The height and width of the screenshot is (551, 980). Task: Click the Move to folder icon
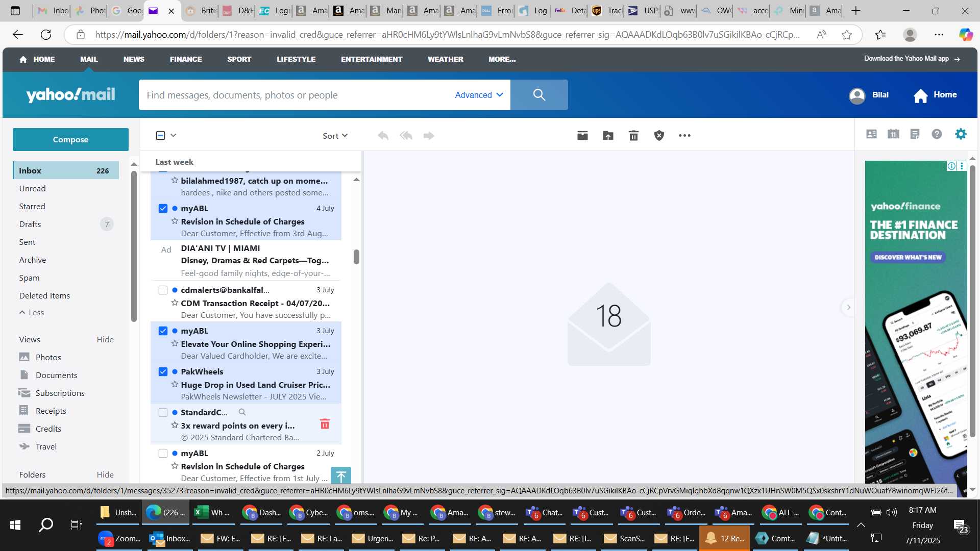(608, 136)
